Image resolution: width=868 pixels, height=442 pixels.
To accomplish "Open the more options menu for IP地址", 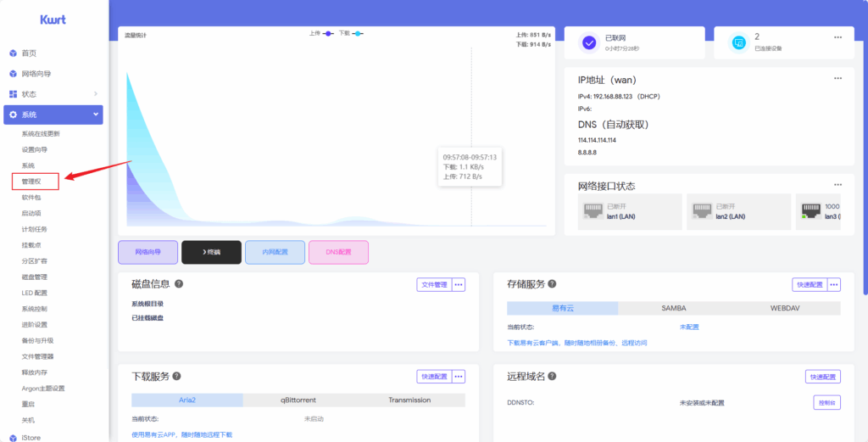I will [837, 78].
